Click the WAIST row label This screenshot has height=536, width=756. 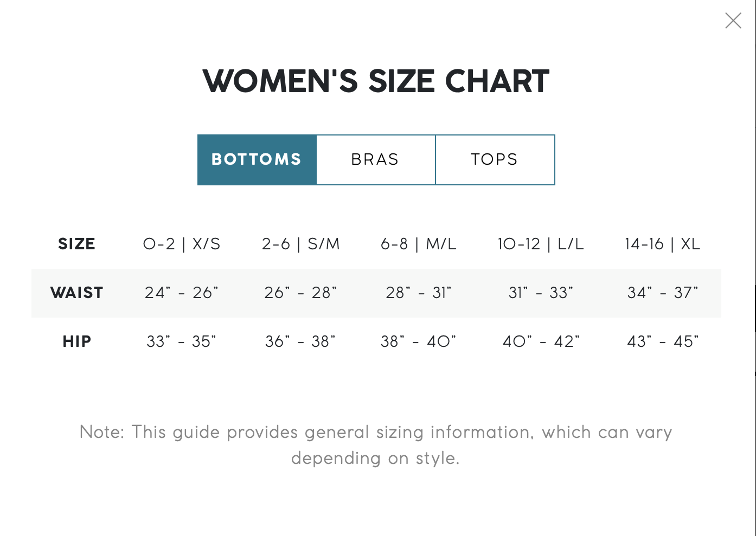(x=76, y=293)
